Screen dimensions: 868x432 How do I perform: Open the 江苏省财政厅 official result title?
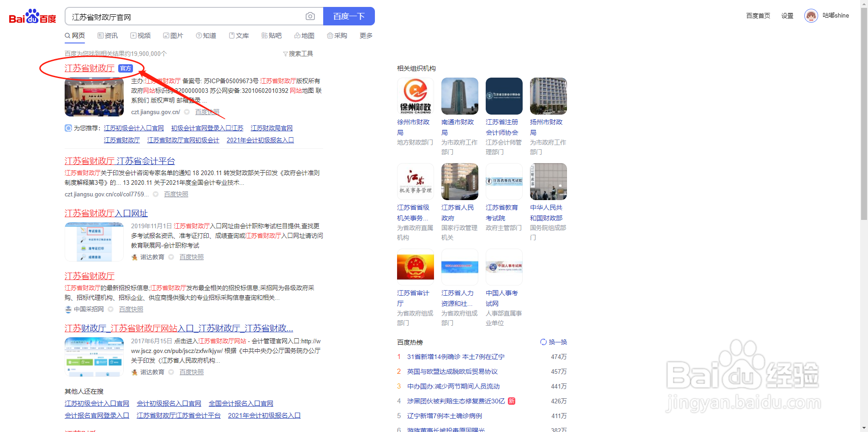tap(90, 68)
